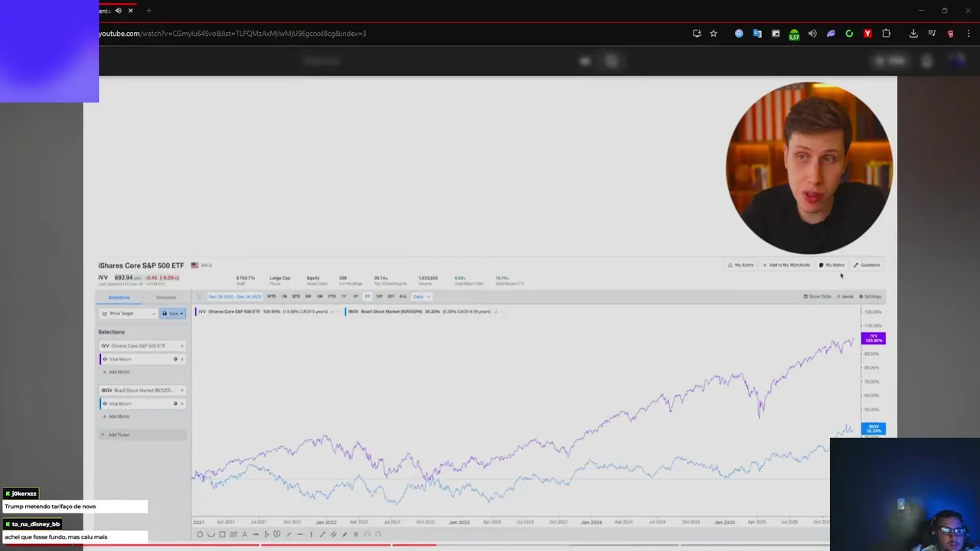Open the purple ghost extension icon

tap(831, 34)
